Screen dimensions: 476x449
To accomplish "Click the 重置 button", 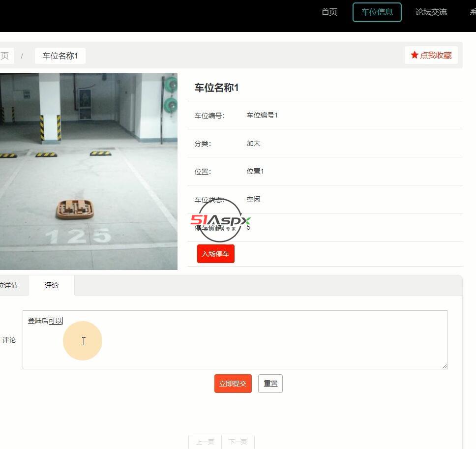I will click(x=270, y=384).
